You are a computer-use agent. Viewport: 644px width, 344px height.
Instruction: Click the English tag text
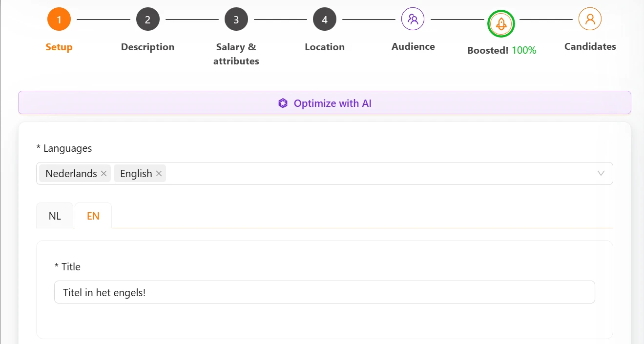136,174
